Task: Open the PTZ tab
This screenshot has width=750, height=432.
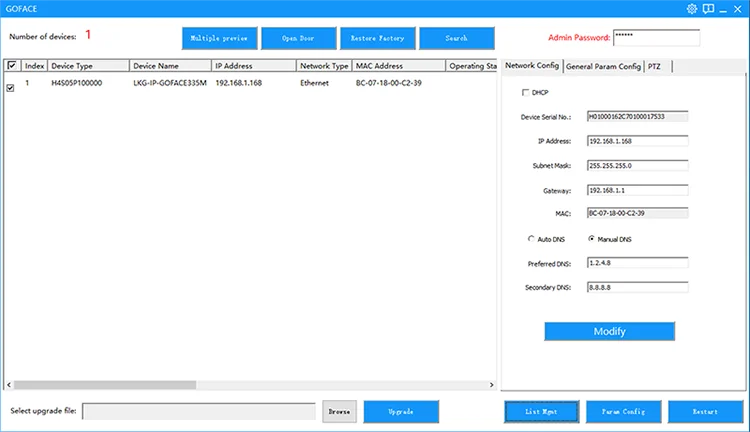Action: tap(658, 66)
